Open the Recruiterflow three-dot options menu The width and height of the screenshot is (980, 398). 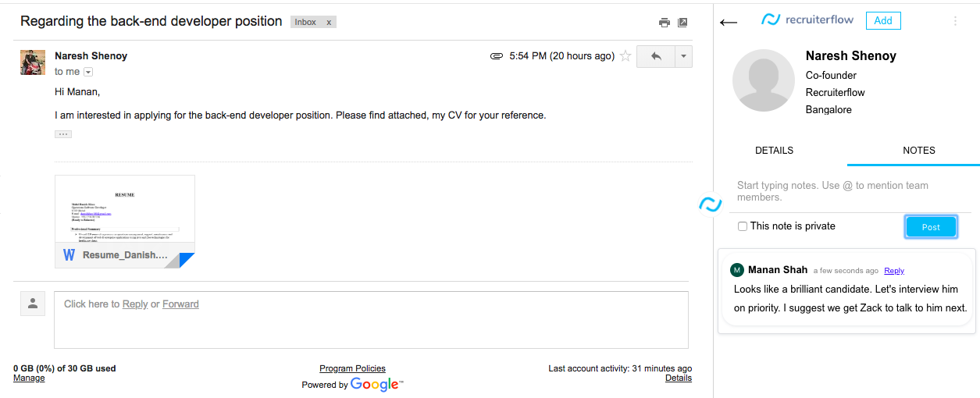tap(955, 21)
